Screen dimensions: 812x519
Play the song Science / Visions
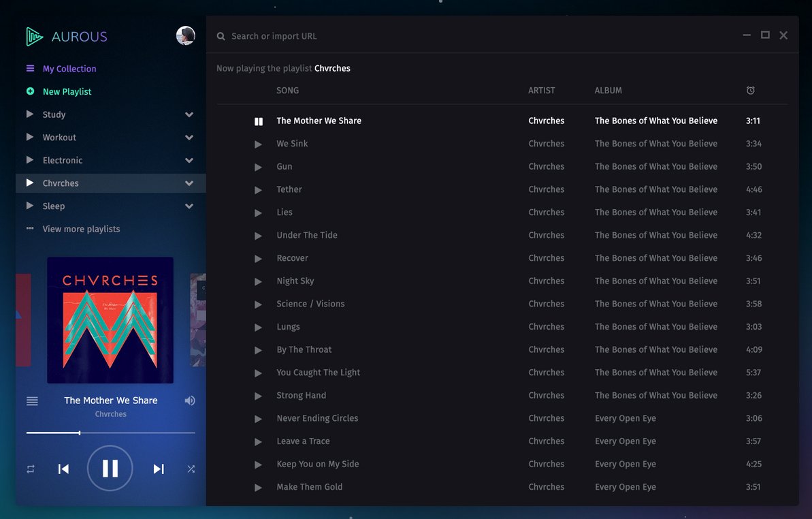[258, 304]
